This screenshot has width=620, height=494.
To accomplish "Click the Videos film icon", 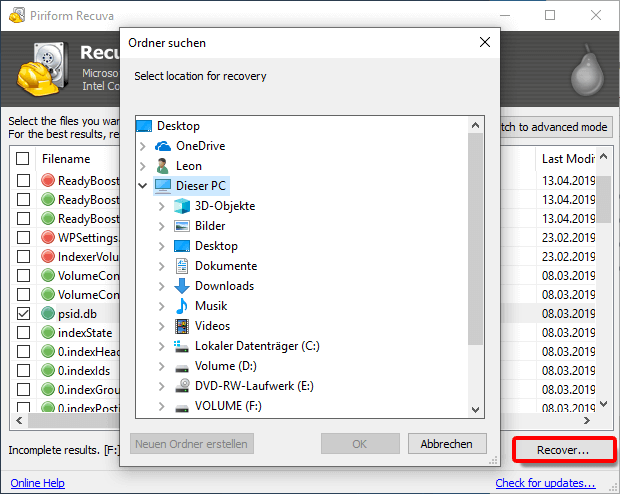I will [182, 326].
